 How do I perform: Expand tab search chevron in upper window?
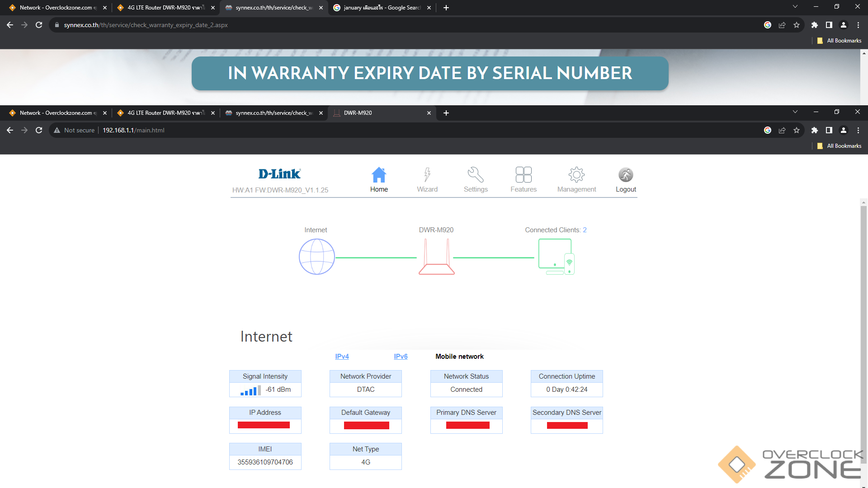tap(795, 6)
